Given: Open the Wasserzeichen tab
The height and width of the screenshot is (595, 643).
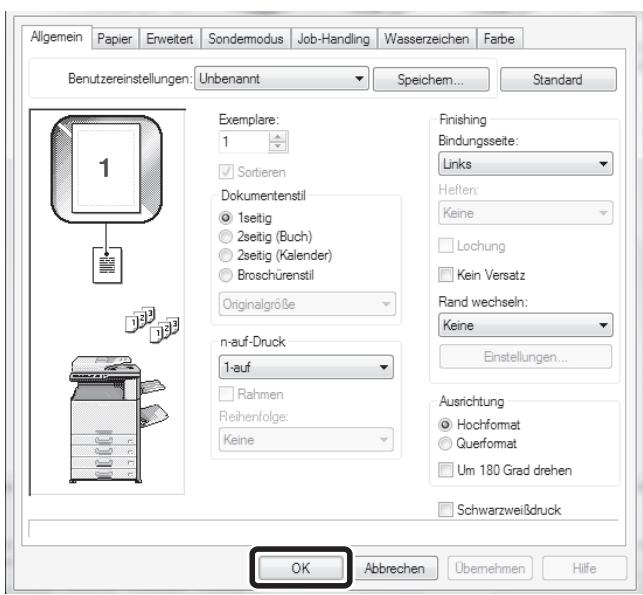Looking at the screenshot, I should click(427, 39).
